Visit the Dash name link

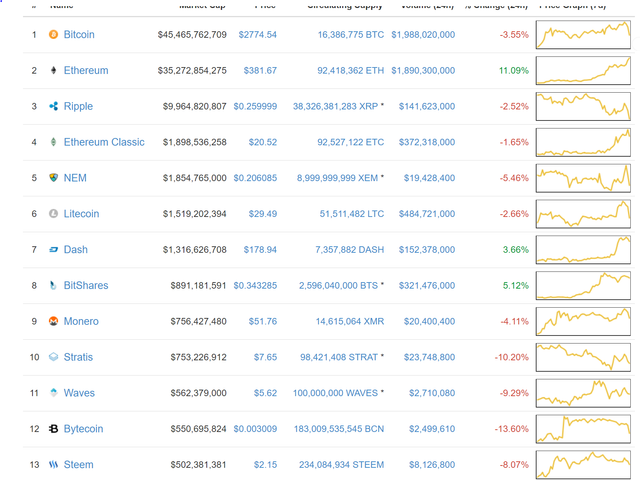point(76,250)
